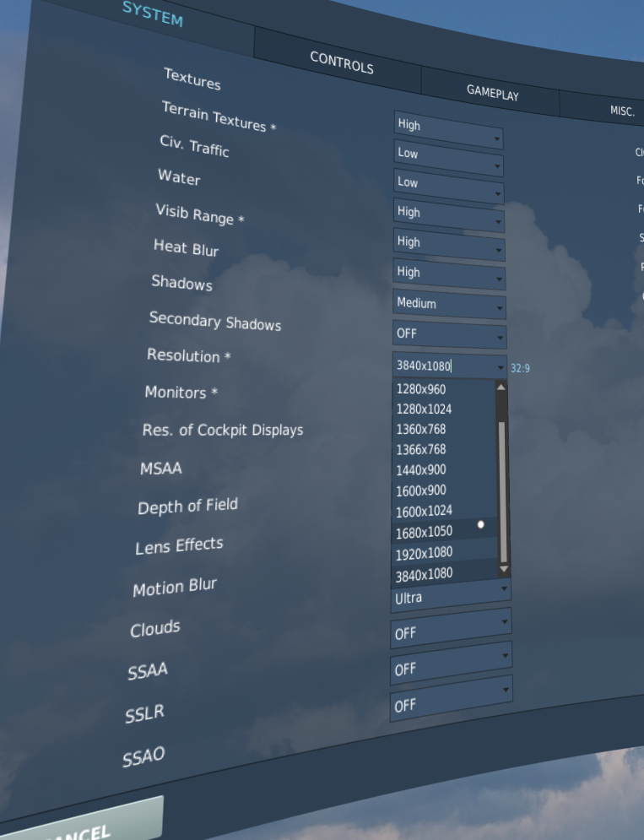Expand the Heat Blur dropdown
Viewport: 644px width, 840px height.
(x=449, y=274)
